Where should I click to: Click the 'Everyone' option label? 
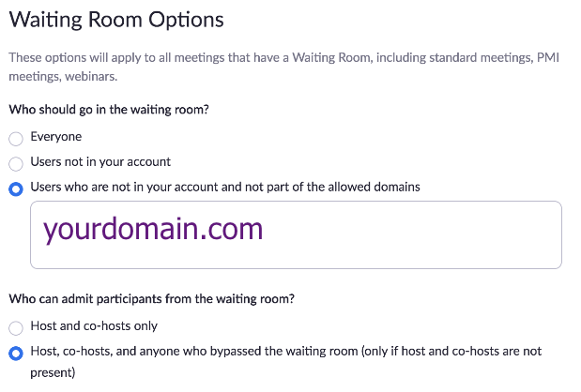[x=55, y=137]
